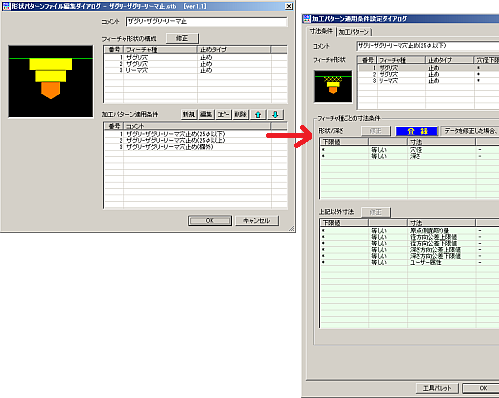The image size is (499, 398).
Task: Open the 工具パレット tool palette button
Action: point(437,388)
